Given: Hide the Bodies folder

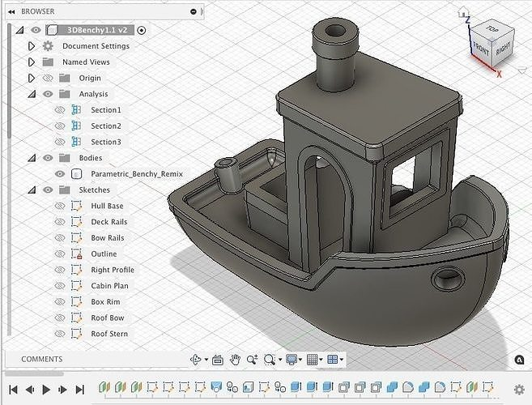Looking at the screenshot, I should tap(48, 158).
